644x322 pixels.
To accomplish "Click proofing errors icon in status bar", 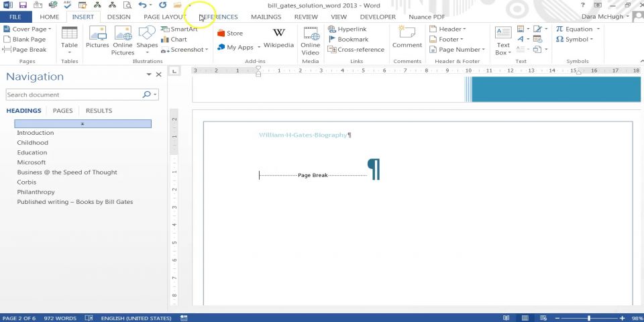I will tap(89, 318).
